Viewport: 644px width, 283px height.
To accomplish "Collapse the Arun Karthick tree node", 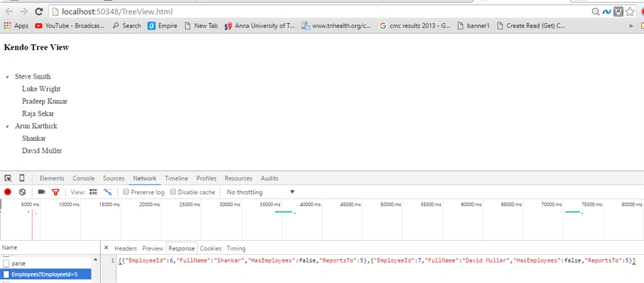I will click(x=7, y=126).
